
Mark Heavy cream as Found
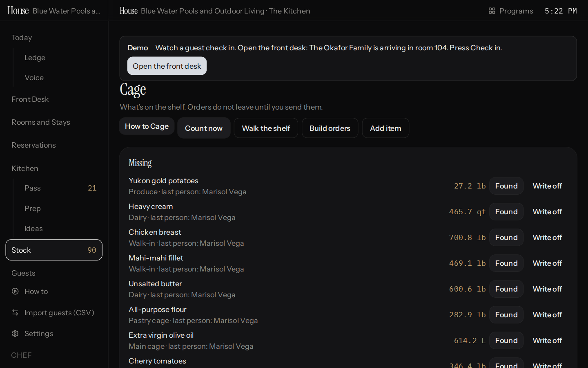[x=506, y=212]
